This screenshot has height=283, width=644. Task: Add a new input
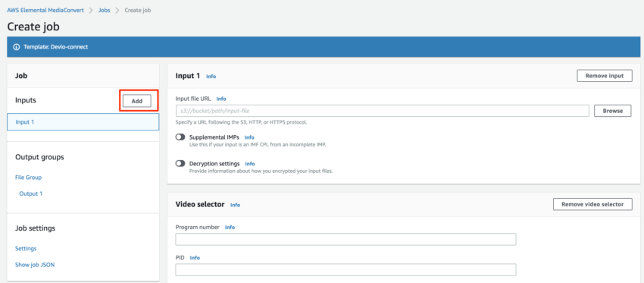tap(137, 101)
